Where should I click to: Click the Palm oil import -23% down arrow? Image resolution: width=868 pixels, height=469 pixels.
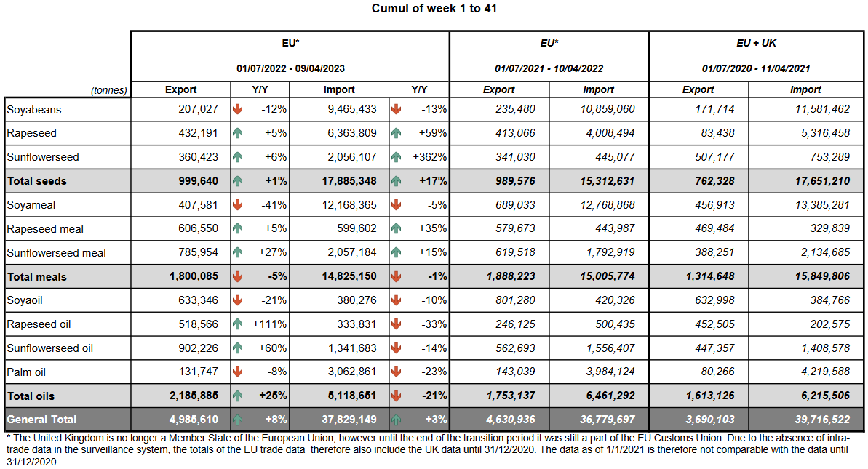click(x=396, y=372)
